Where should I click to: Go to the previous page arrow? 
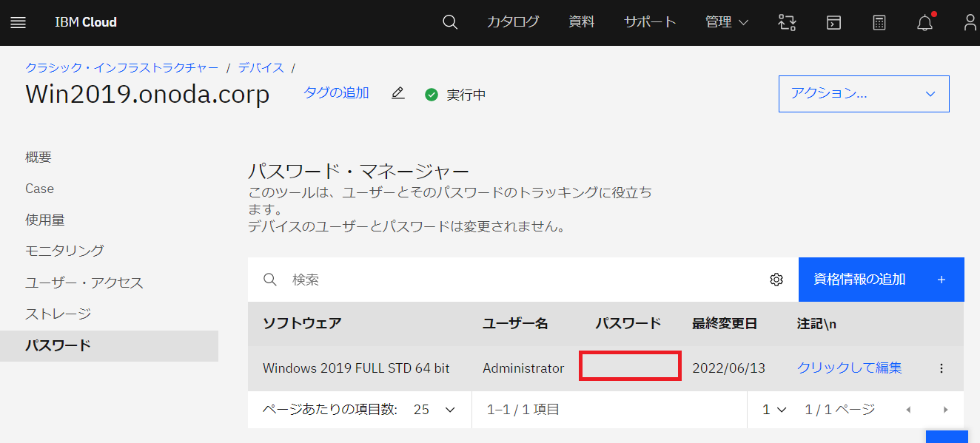point(908,410)
